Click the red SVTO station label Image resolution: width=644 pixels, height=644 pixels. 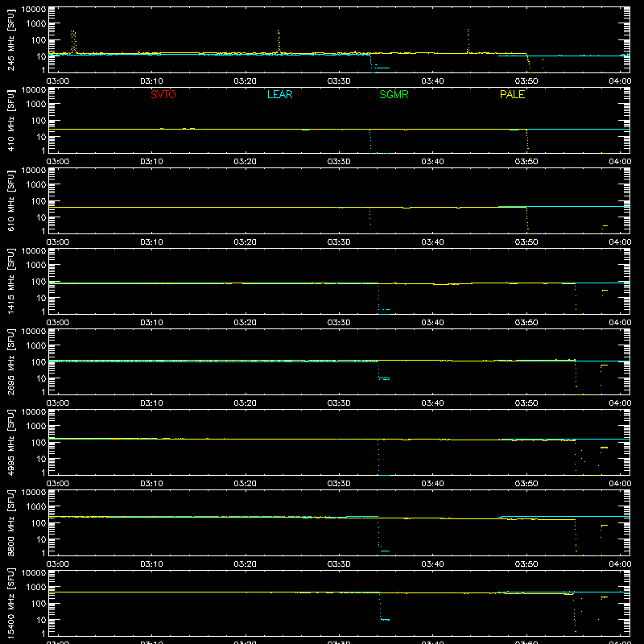point(163,94)
